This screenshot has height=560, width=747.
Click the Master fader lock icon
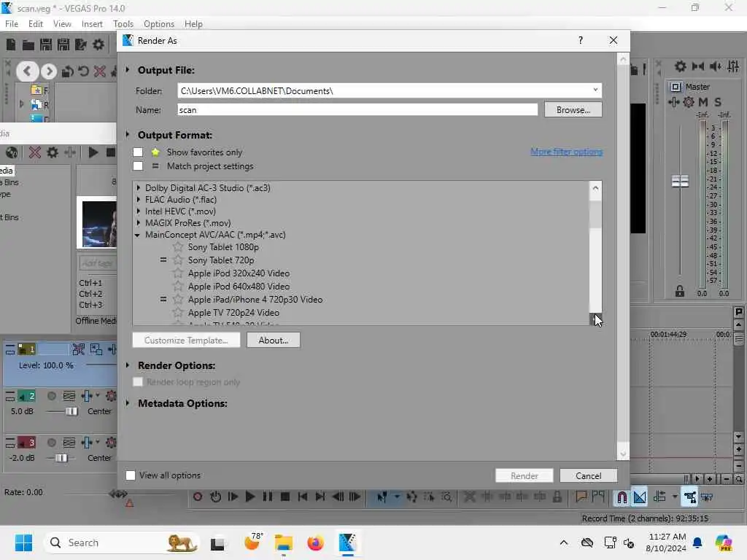680,291
